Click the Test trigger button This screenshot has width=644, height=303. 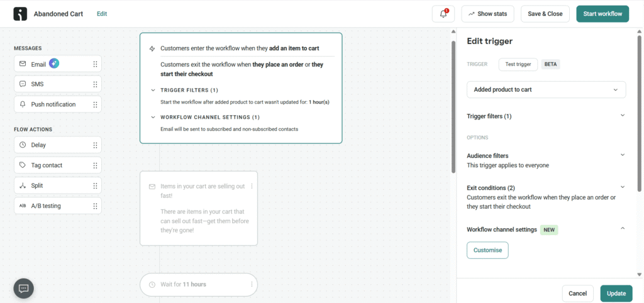click(x=518, y=65)
